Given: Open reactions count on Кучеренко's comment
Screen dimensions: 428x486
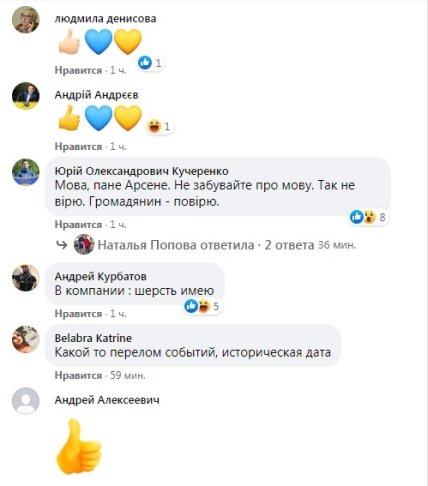Looking at the screenshot, I should [368, 217].
